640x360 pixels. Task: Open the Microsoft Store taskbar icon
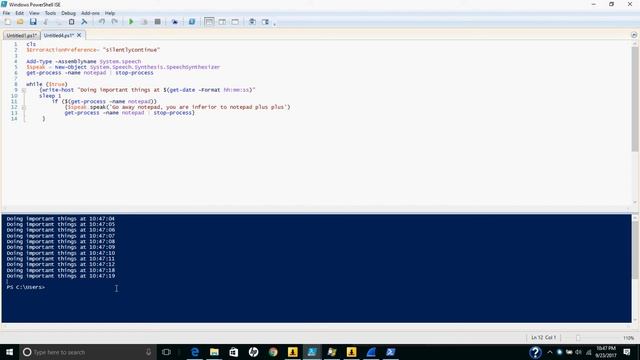[234, 352]
